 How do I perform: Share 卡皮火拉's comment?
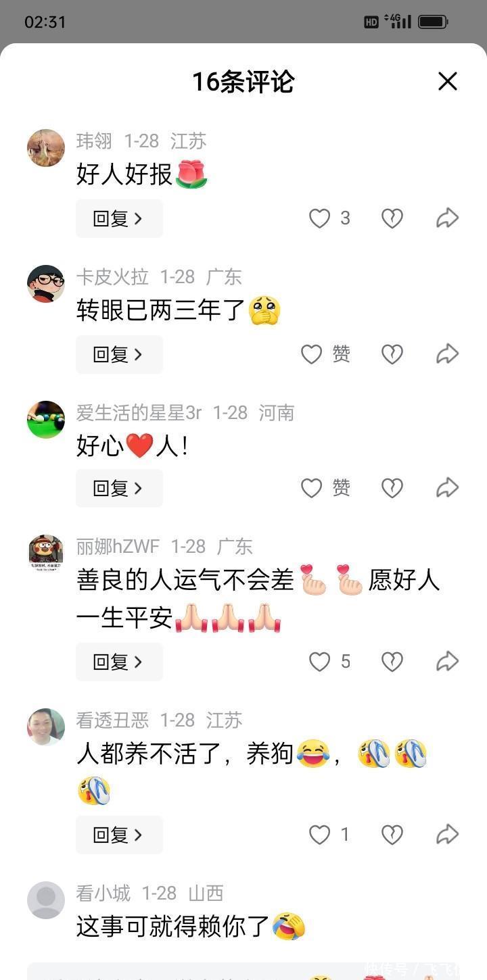point(447,353)
